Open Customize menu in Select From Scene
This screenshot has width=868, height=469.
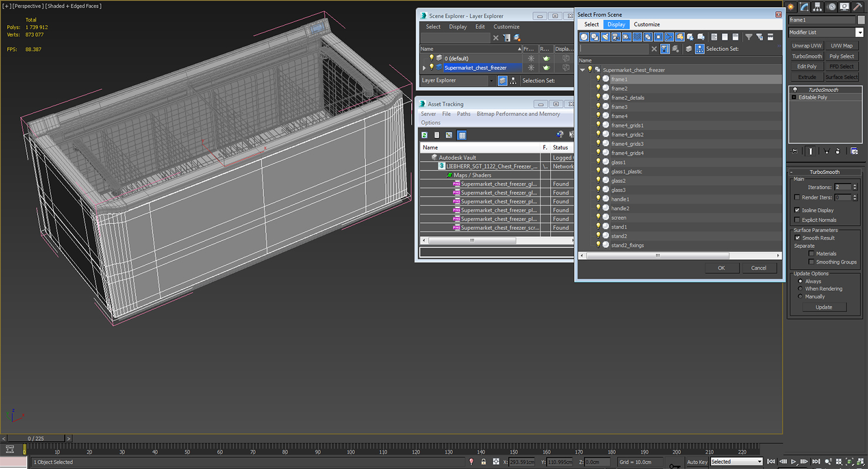coord(647,25)
